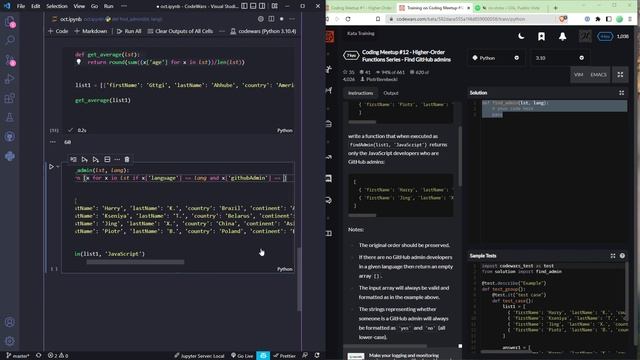Open Run and Debug view in VS Code
The image size is (640, 360).
(x=10, y=79)
